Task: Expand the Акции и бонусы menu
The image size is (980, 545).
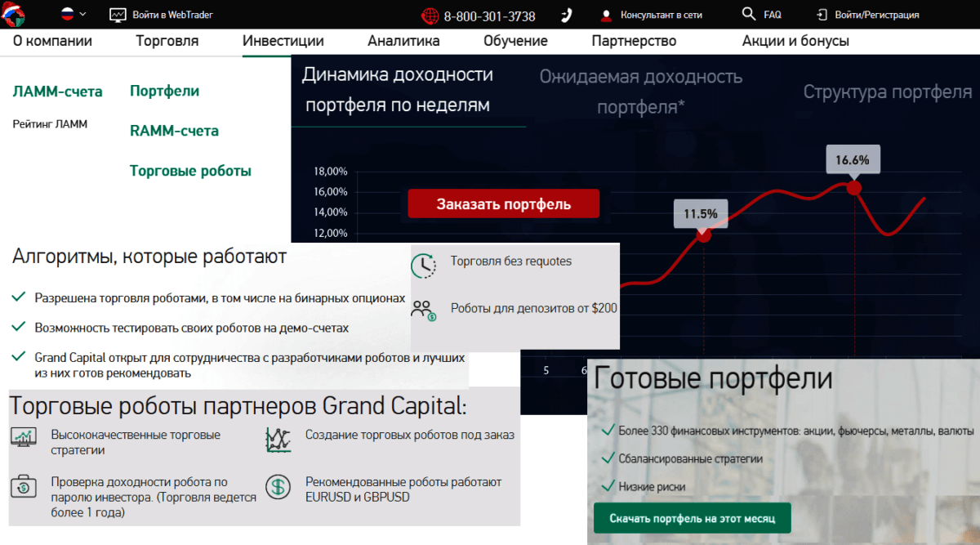Action: [x=795, y=41]
